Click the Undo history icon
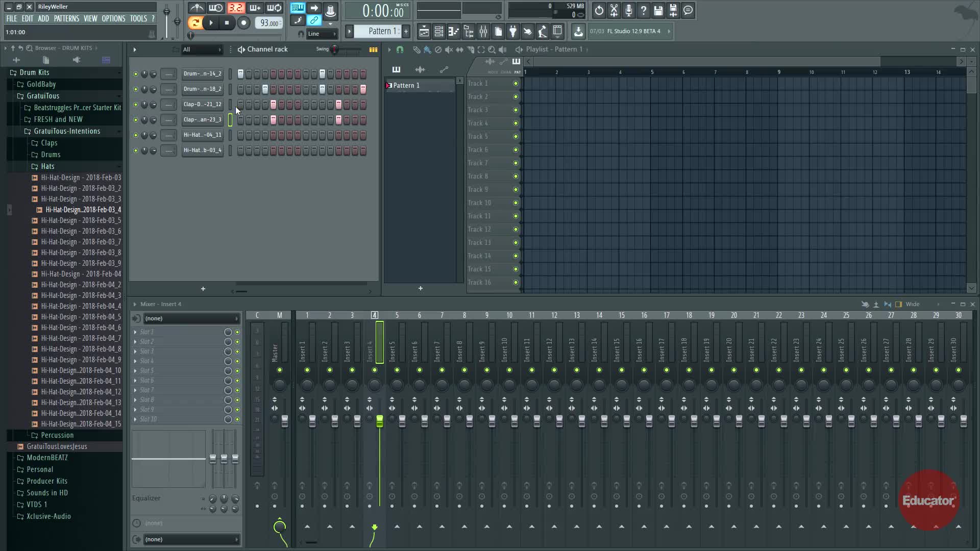The image size is (980, 551). (599, 10)
